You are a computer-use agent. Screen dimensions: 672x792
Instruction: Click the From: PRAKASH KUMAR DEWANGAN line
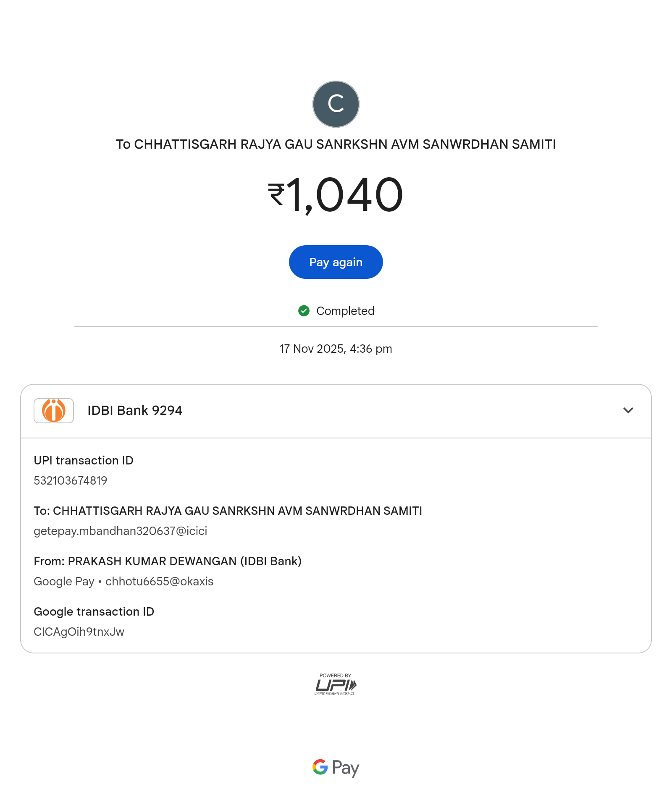168,561
